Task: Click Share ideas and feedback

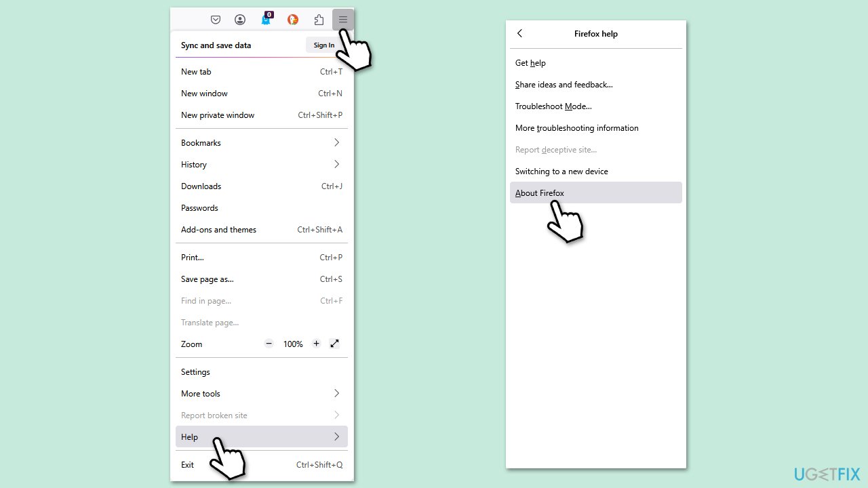Action: coord(564,84)
